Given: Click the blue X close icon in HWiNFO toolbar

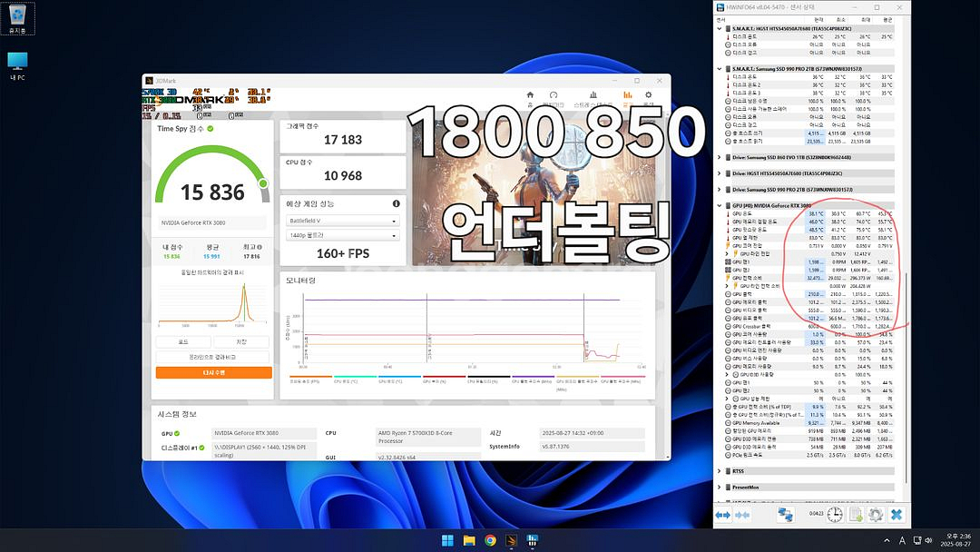Looking at the screenshot, I should pyautogui.click(x=897, y=515).
